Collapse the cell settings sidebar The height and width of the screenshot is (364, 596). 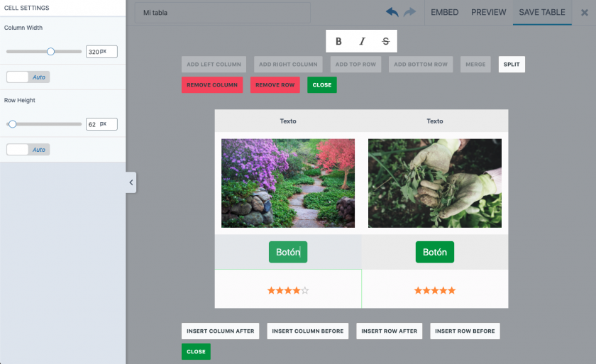131,182
